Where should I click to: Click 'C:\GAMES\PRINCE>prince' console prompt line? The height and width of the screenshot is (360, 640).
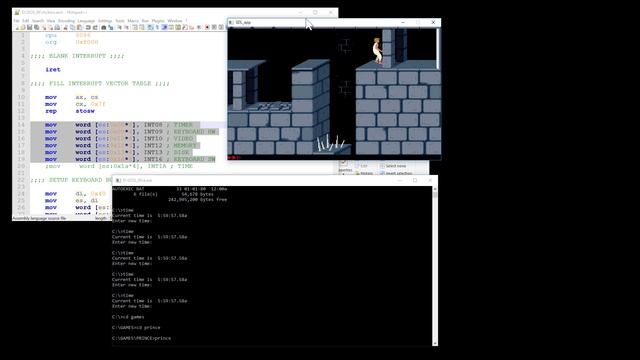click(x=141, y=338)
